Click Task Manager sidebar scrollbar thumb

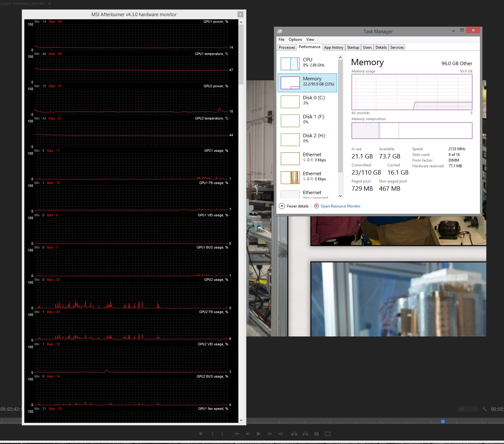click(341, 116)
